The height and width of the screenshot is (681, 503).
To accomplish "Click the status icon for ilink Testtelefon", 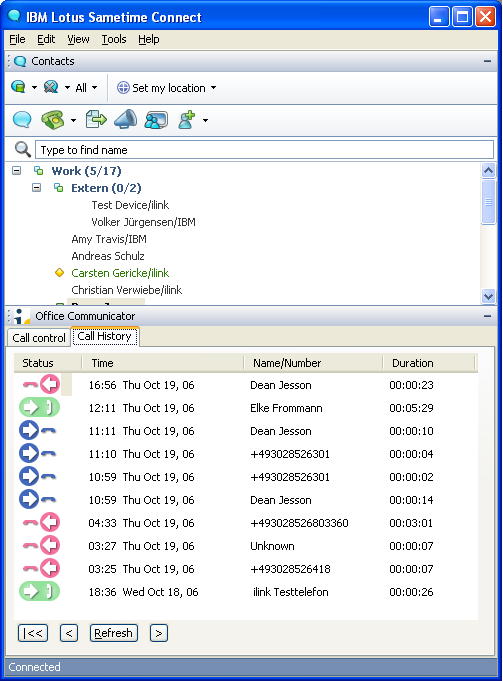I will coord(39,592).
